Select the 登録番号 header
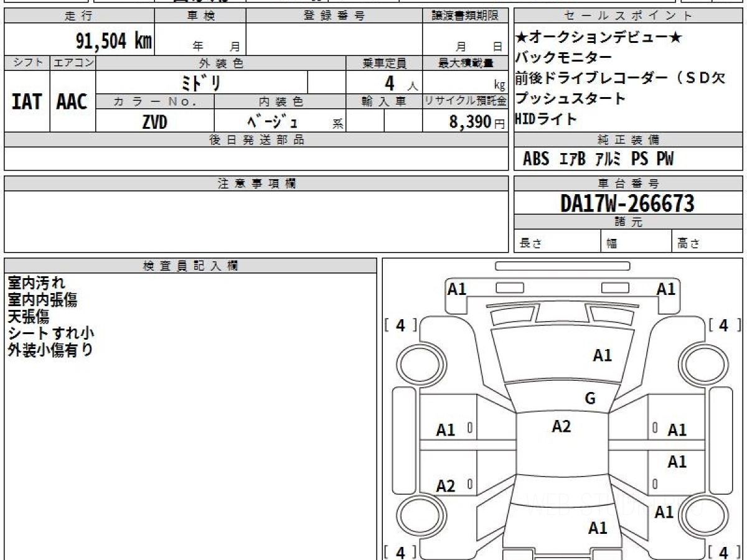 pyautogui.click(x=334, y=16)
